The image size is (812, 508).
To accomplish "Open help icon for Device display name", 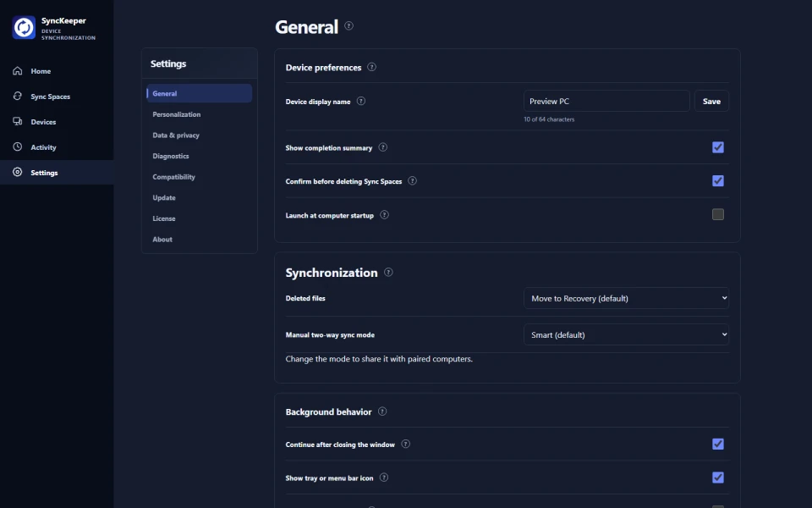I will point(361,101).
